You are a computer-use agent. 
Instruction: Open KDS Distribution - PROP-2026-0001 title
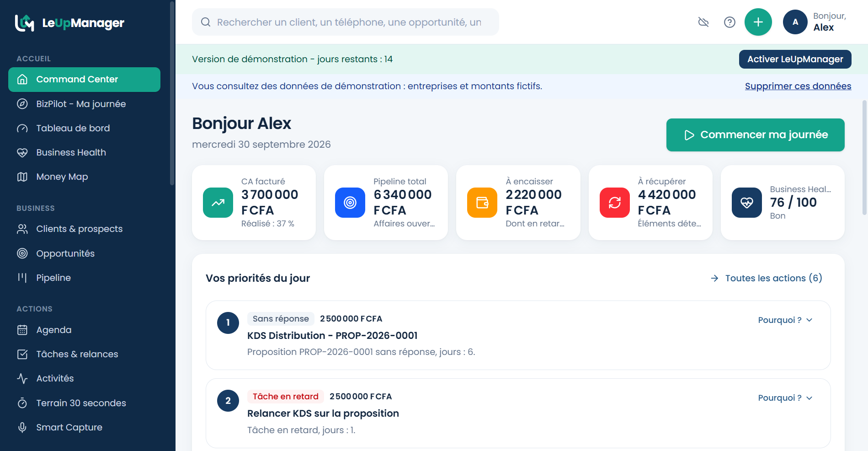(332, 336)
